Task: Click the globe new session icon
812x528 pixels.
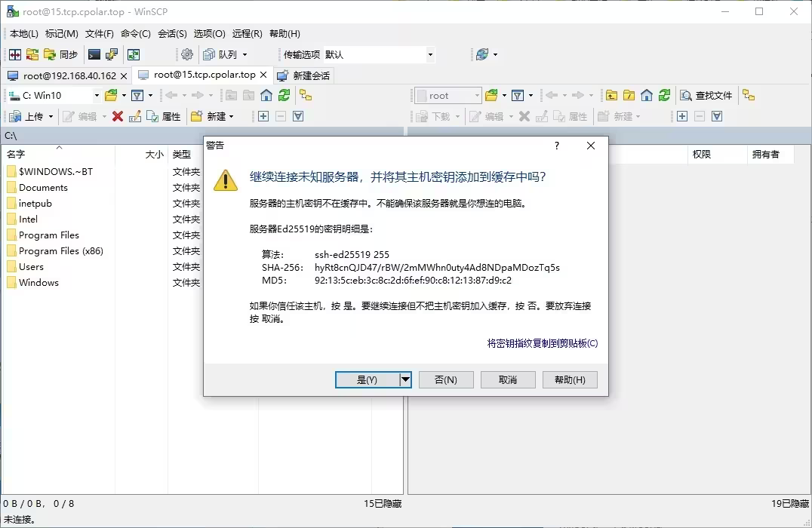Action: [x=482, y=54]
